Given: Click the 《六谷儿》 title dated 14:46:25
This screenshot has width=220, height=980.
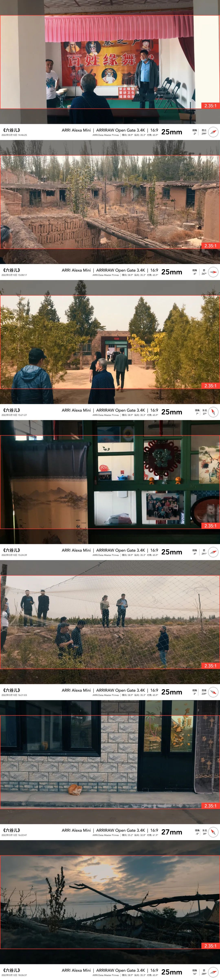Looking at the screenshot, I should (x=11, y=130).
